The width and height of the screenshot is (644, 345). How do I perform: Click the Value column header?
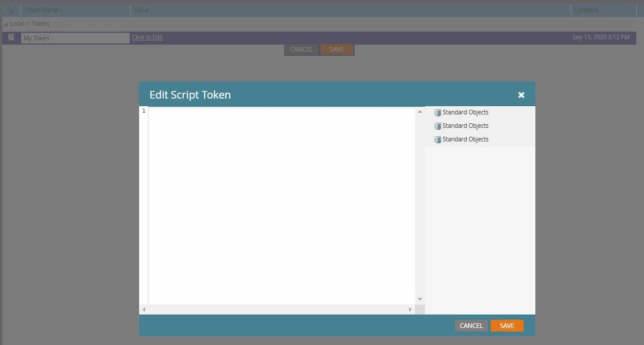[350, 11]
